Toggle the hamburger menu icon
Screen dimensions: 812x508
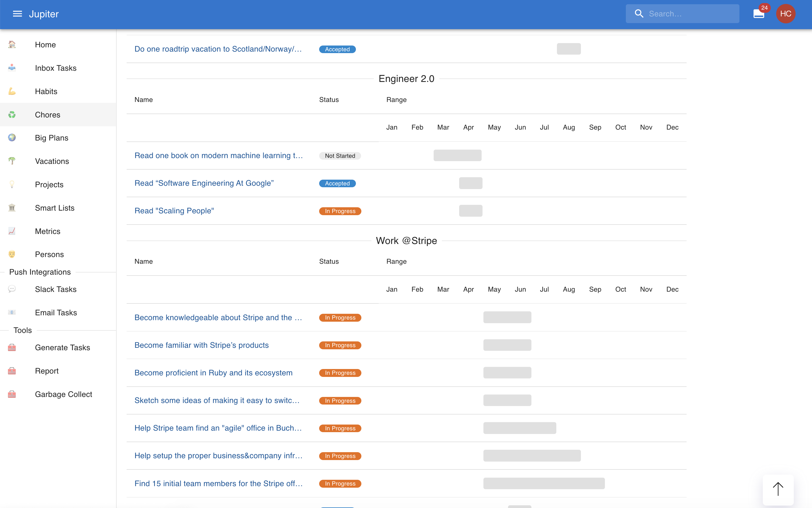pyautogui.click(x=17, y=14)
